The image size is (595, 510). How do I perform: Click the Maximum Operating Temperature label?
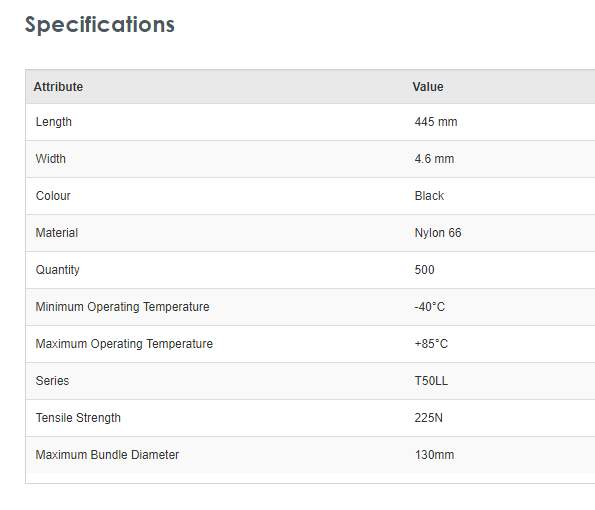click(x=124, y=344)
